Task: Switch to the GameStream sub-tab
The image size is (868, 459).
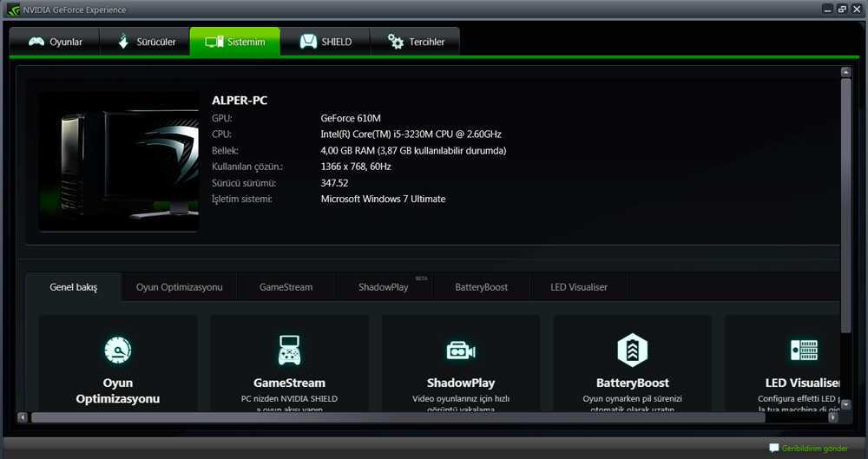Action: point(286,287)
